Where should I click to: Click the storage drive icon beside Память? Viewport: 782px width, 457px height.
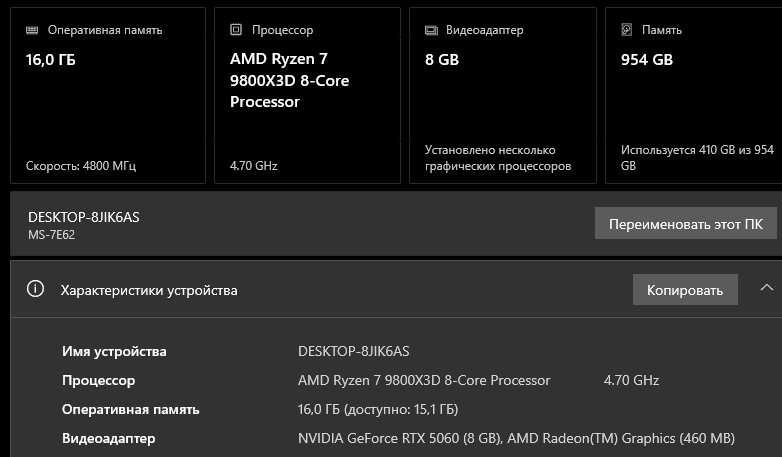(x=627, y=30)
